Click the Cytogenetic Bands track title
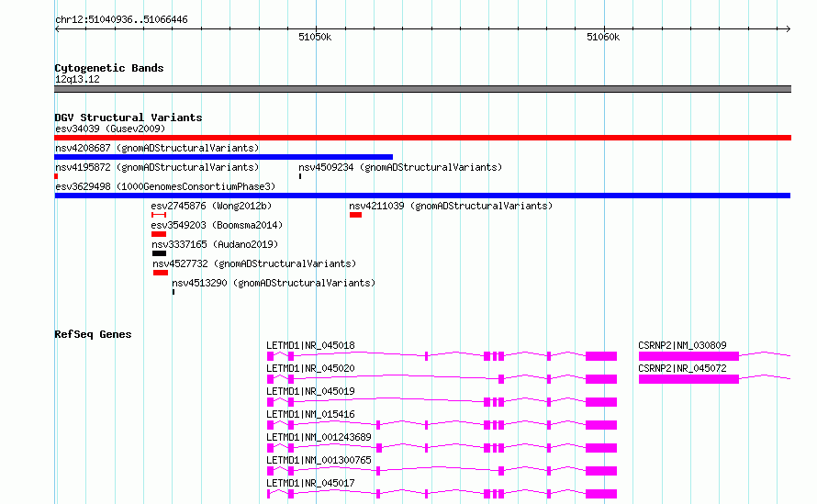The height and width of the screenshot is (504, 817). pyautogui.click(x=109, y=68)
